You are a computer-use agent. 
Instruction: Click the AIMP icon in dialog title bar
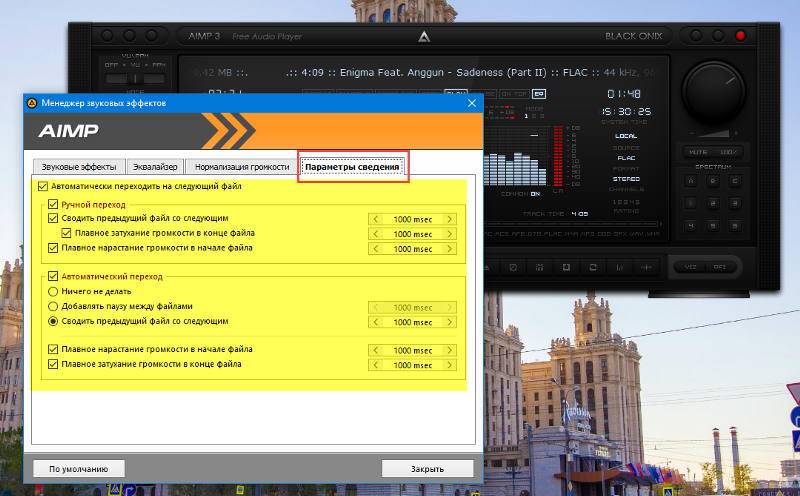pos(32,103)
